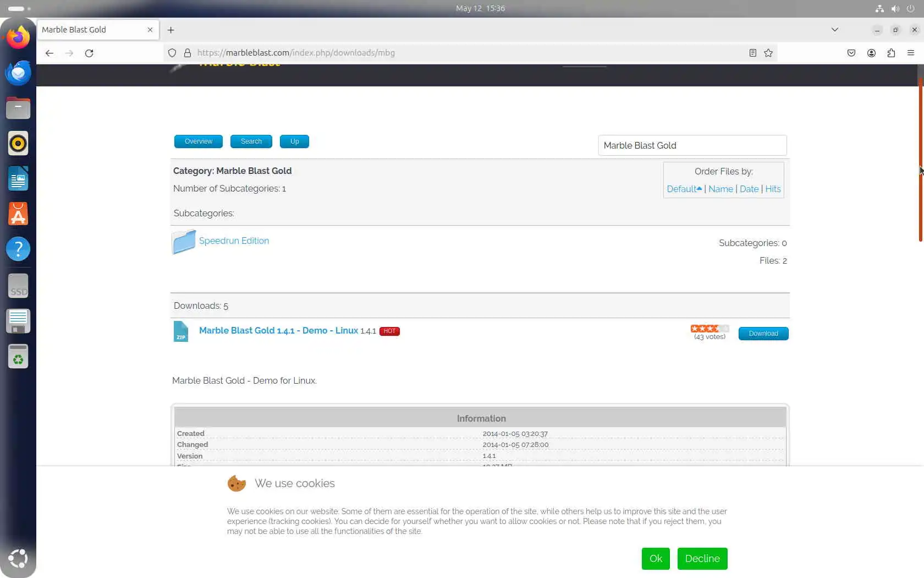Select the Marble Blast Gold browser tab

(98, 30)
